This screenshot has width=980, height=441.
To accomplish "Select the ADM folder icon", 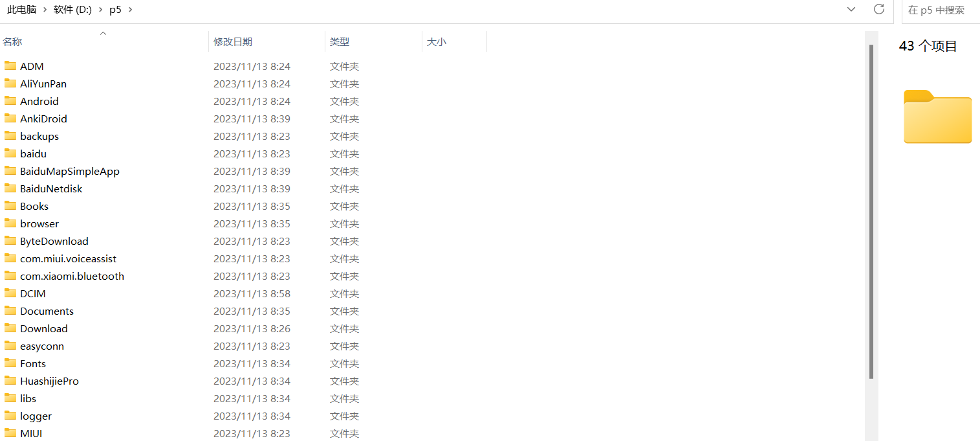I will click(x=10, y=66).
